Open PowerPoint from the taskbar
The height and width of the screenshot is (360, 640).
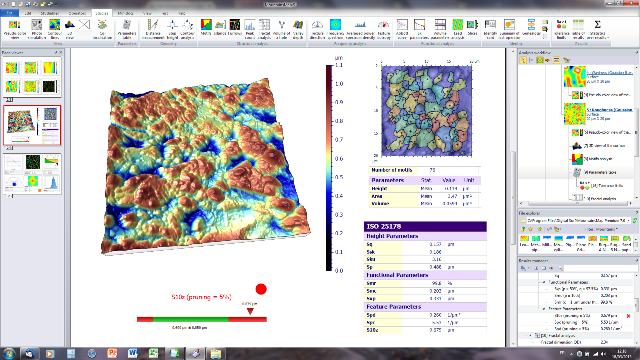(112, 353)
